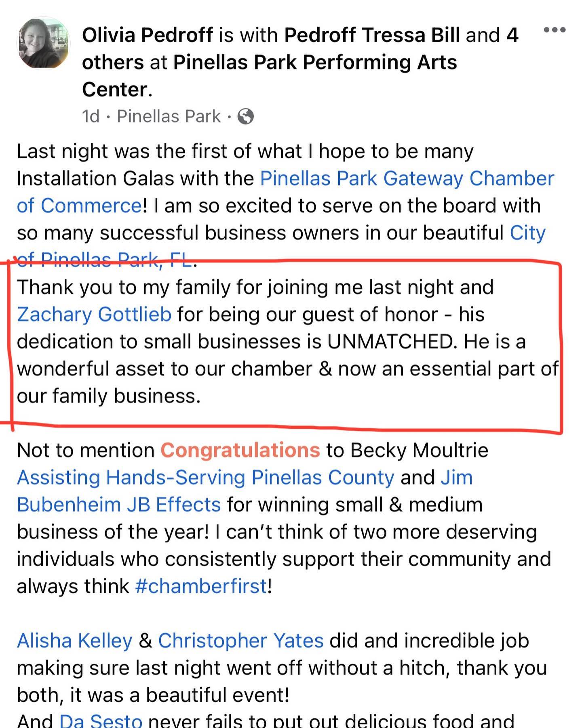The height and width of the screenshot is (728, 582).
Task: Open Christopher Yates's profile
Action: (241, 641)
